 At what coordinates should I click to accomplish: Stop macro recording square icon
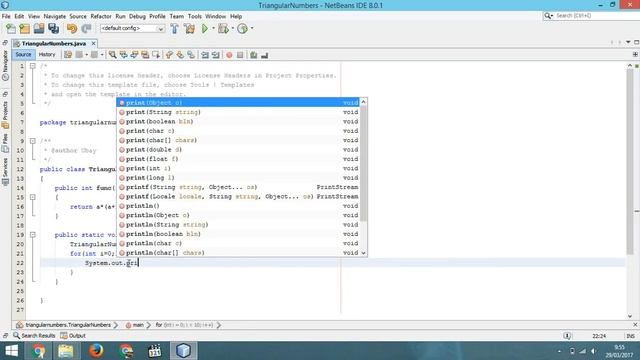point(240,55)
